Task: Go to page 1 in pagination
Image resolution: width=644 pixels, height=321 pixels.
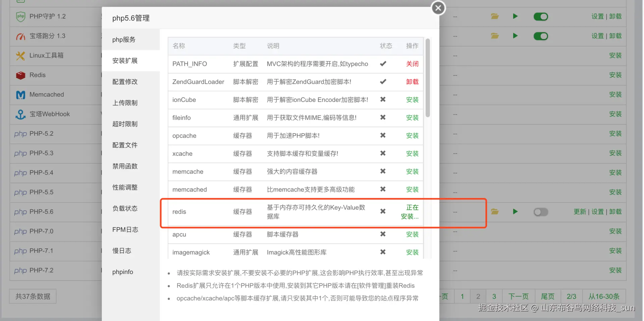Action: click(462, 296)
